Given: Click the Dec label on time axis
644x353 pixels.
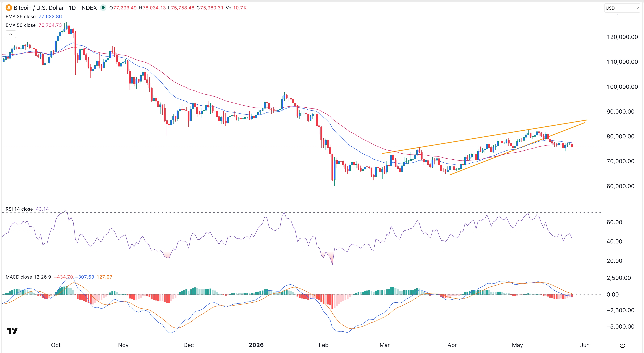Looking at the screenshot, I should pyautogui.click(x=189, y=345).
